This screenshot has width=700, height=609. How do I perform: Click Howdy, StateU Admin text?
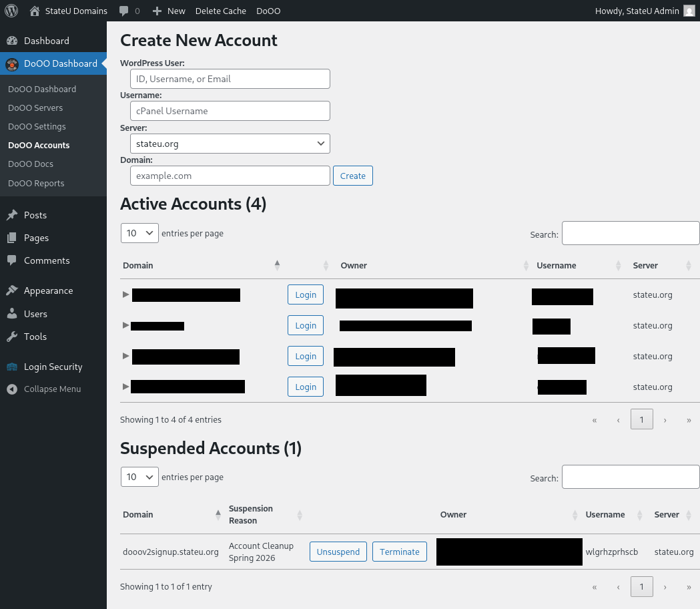[637, 11]
